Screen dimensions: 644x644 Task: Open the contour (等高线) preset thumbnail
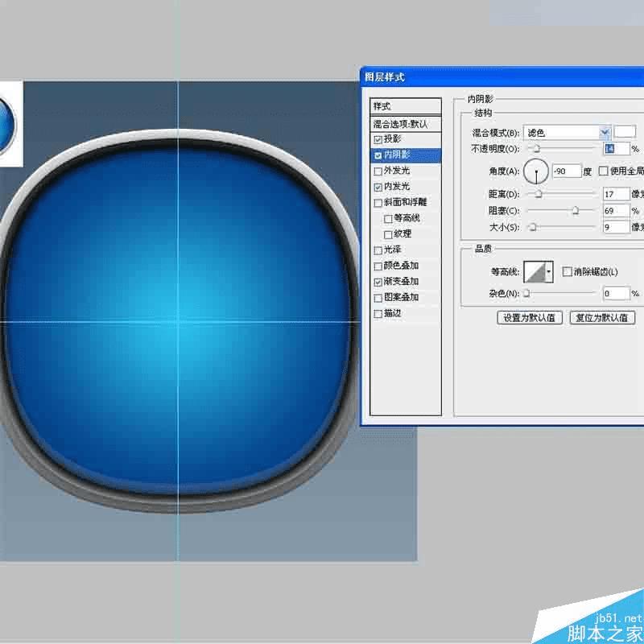pos(535,271)
